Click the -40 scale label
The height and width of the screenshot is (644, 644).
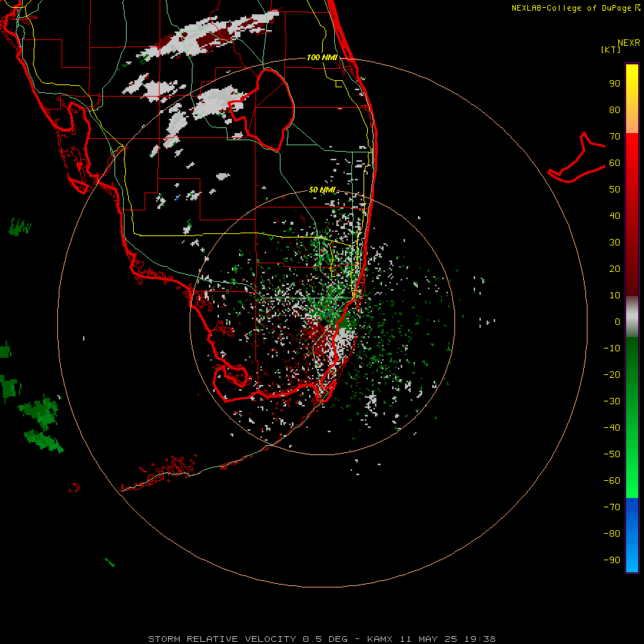[612, 428]
